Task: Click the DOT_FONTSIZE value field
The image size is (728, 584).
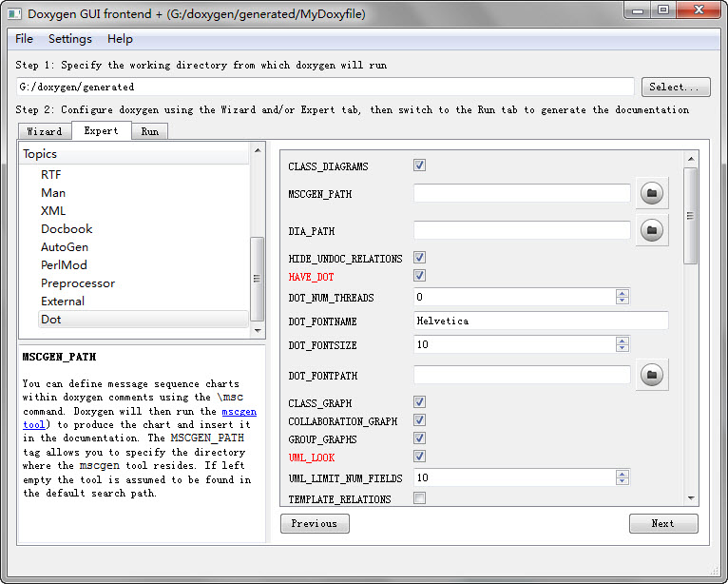Action: pyautogui.click(x=514, y=344)
